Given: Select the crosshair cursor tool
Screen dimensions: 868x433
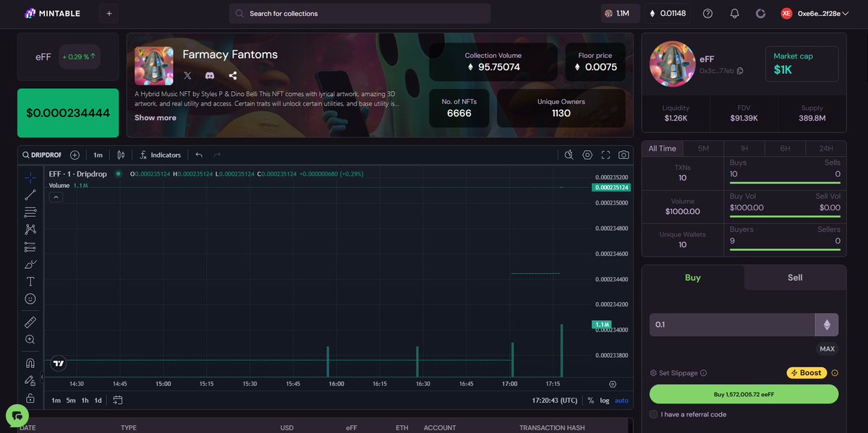Looking at the screenshot, I should [30, 177].
